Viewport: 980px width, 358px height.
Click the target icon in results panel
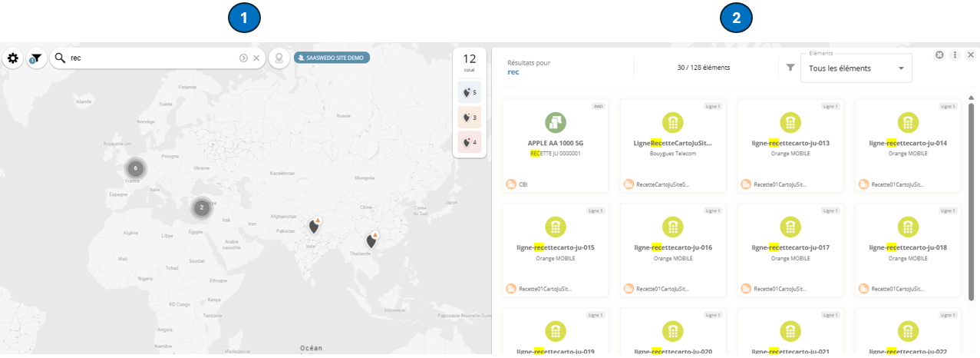pos(939,55)
